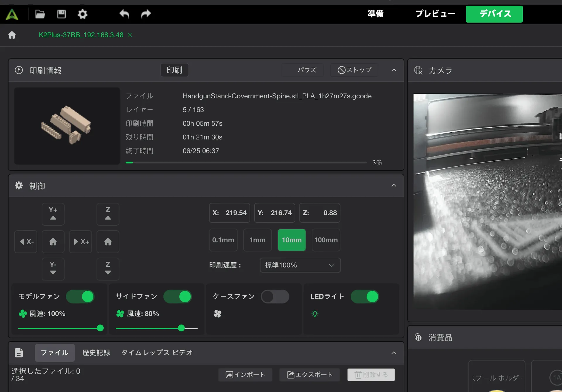Switch to the プレビュー tab
The image size is (562, 392).
(x=435, y=14)
